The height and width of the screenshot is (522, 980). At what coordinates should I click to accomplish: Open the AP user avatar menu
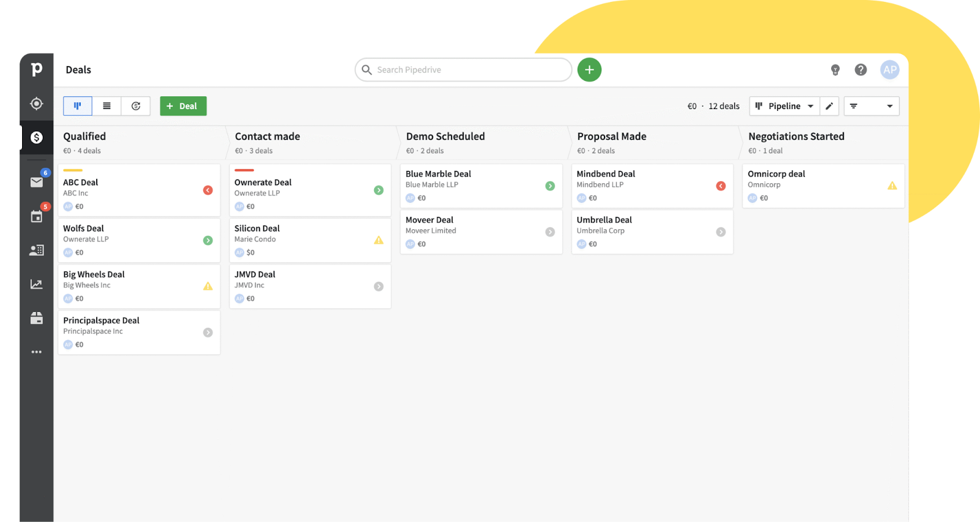(x=889, y=70)
